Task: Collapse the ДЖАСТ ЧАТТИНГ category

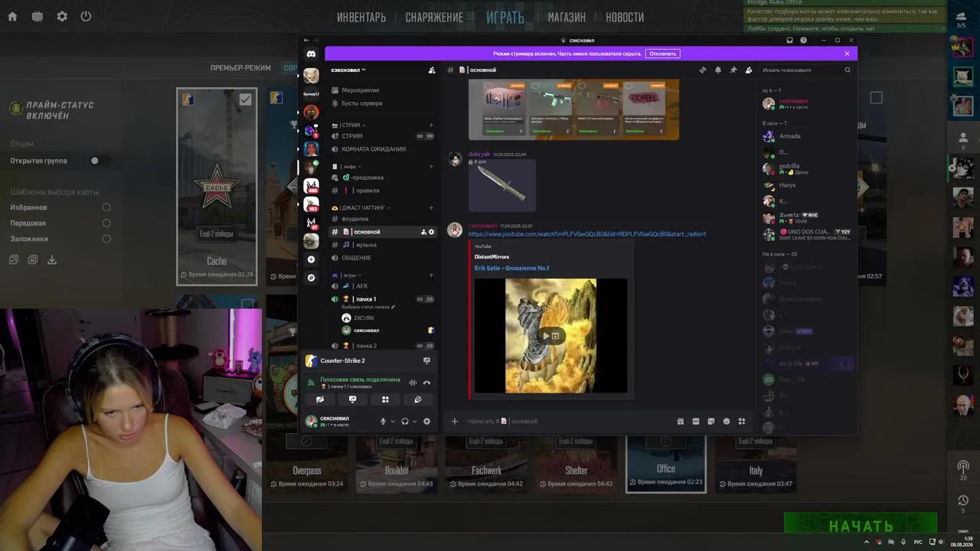Action: pyautogui.click(x=361, y=207)
